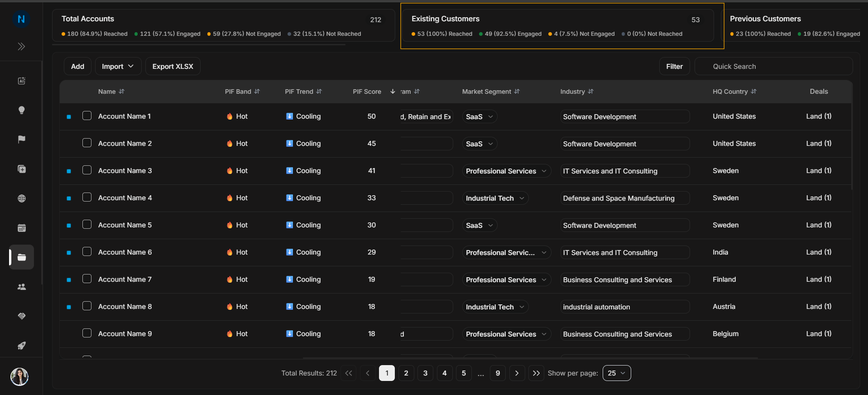This screenshot has width=868, height=395.
Task: Open the handshake deals sidebar icon
Action: click(21, 316)
